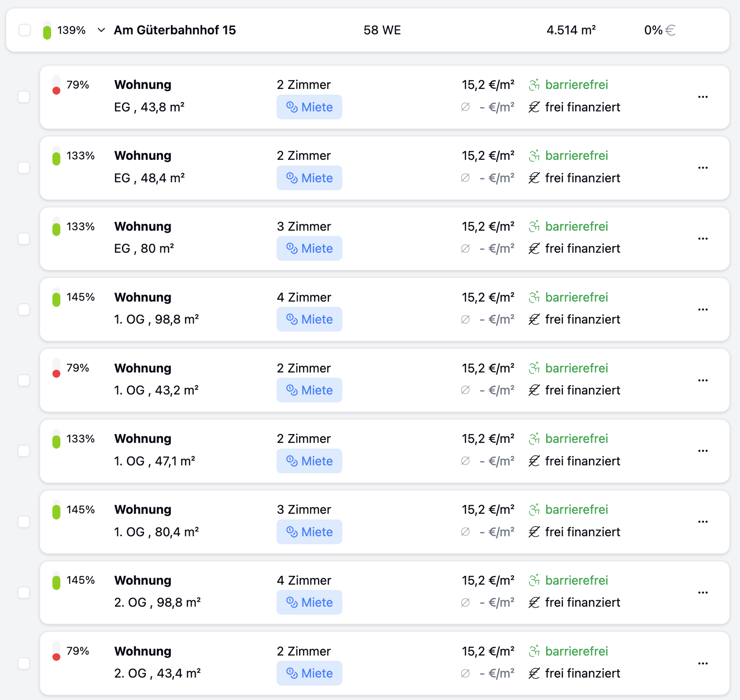This screenshot has height=700, width=740.
Task: Click the average ∅ €/m² icon on the 43,2 m² row
Action: pos(466,390)
